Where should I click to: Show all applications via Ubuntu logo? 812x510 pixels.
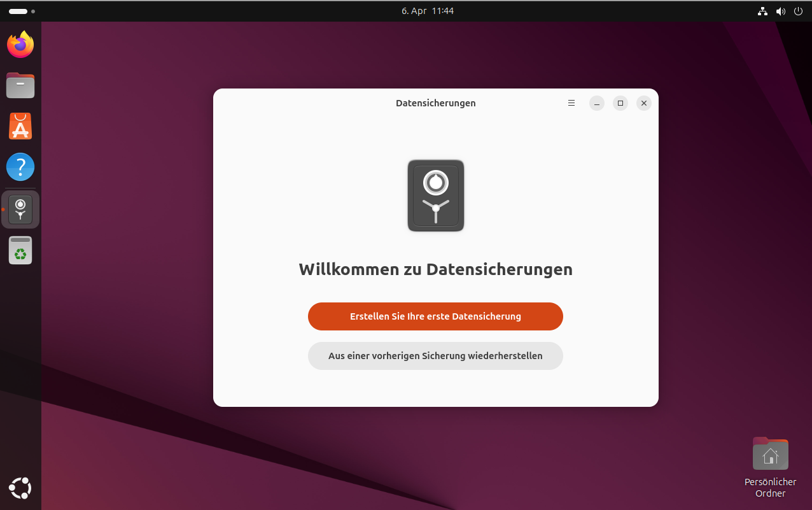[x=20, y=488]
